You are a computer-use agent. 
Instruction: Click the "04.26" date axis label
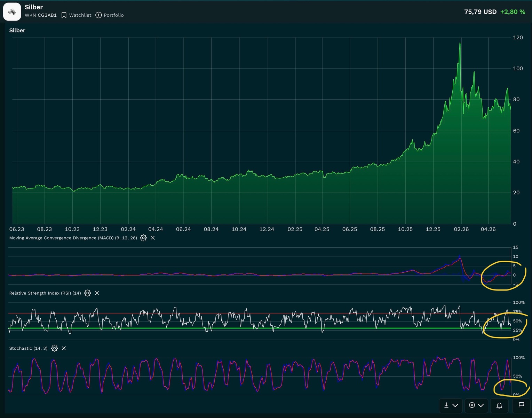tap(488, 229)
